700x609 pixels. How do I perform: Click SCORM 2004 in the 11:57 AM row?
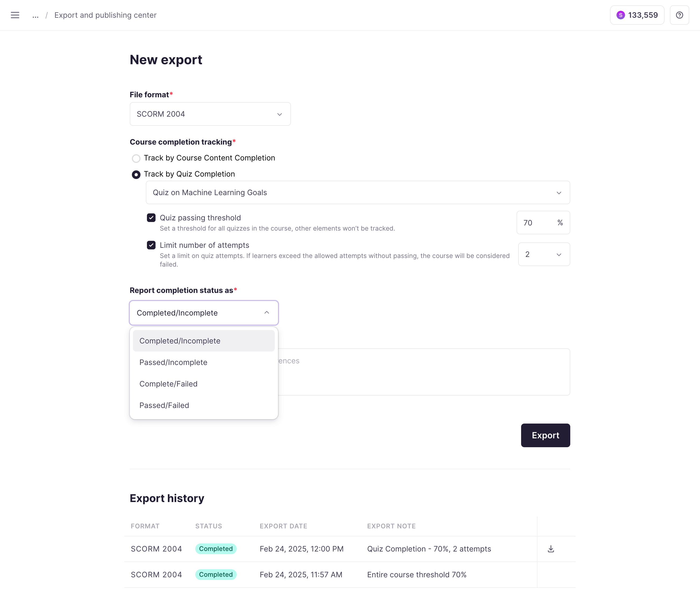pyautogui.click(x=156, y=575)
